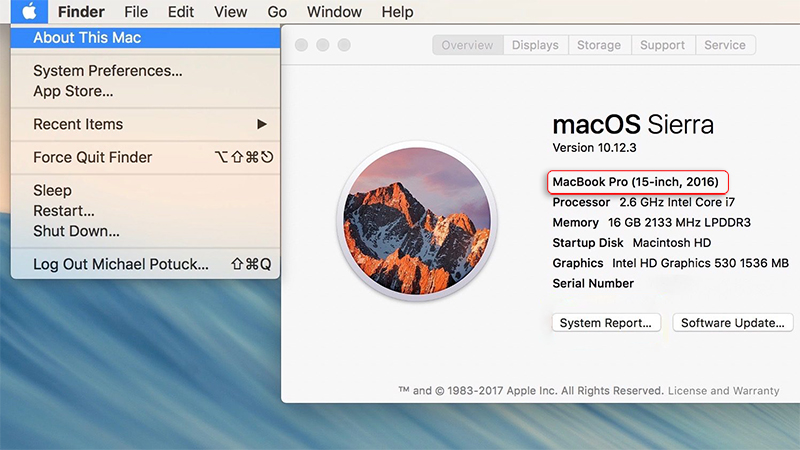Select Shut Down menu entry

(x=76, y=231)
